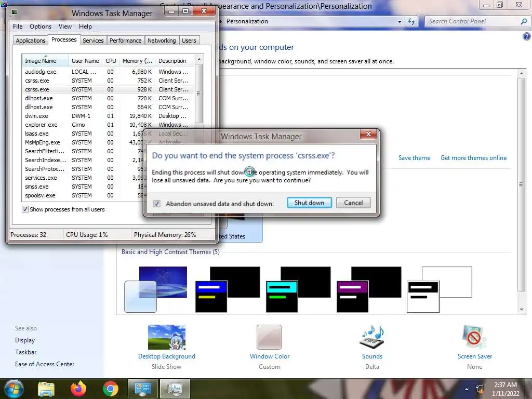Click process list scrollbar up arrow

click(199, 59)
